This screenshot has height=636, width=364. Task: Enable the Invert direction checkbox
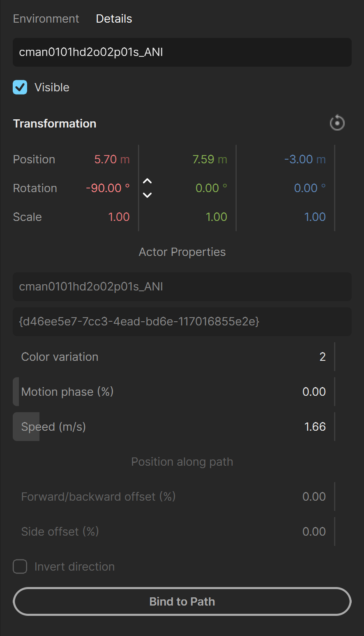point(20,566)
